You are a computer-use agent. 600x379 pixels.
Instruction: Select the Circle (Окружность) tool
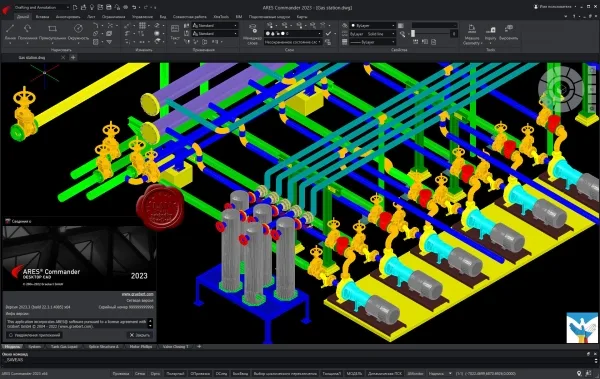pos(78,32)
